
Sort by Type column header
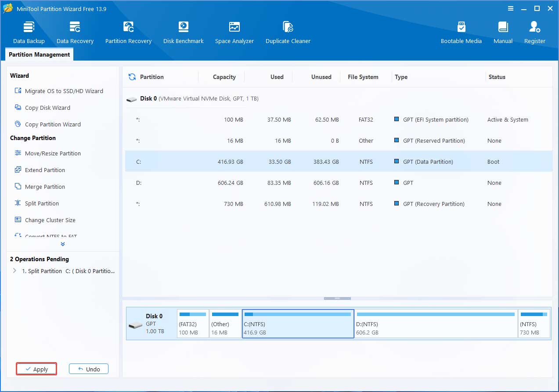pos(401,77)
